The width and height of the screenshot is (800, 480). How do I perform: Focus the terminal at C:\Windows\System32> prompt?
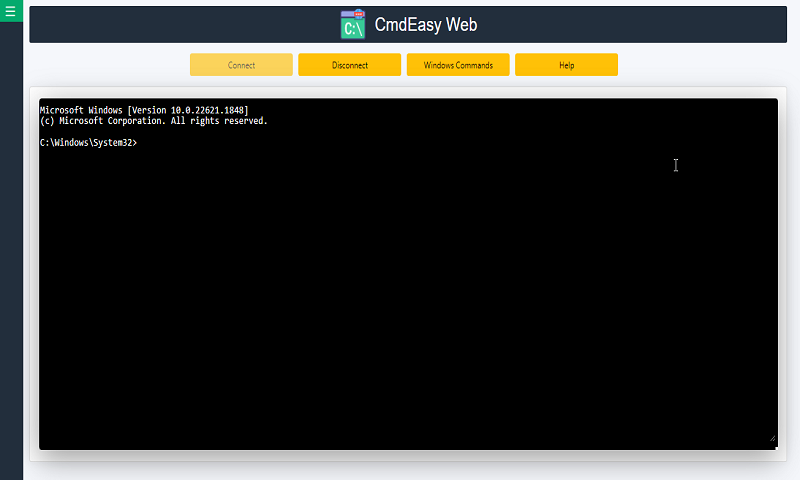pyautogui.click(x=88, y=143)
